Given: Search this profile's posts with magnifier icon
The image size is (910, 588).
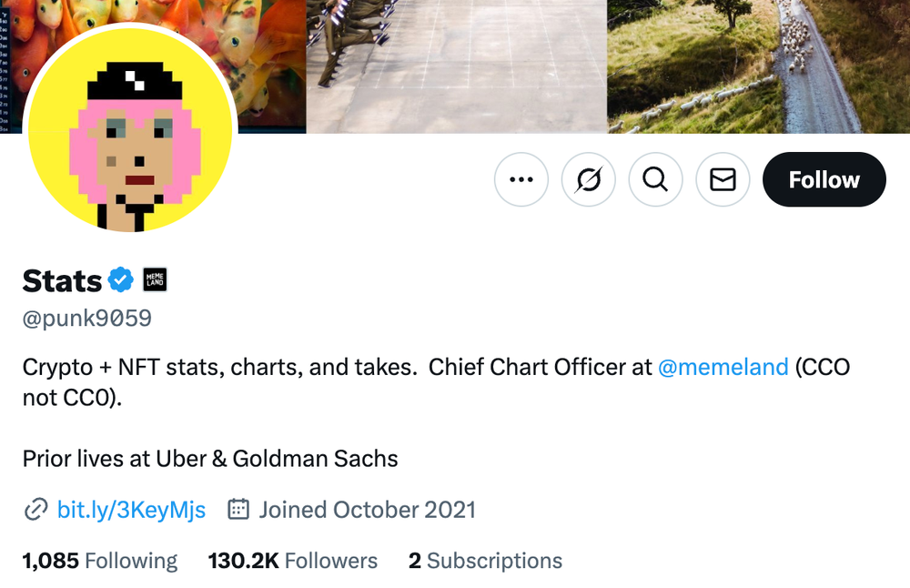Looking at the screenshot, I should pyautogui.click(x=655, y=180).
